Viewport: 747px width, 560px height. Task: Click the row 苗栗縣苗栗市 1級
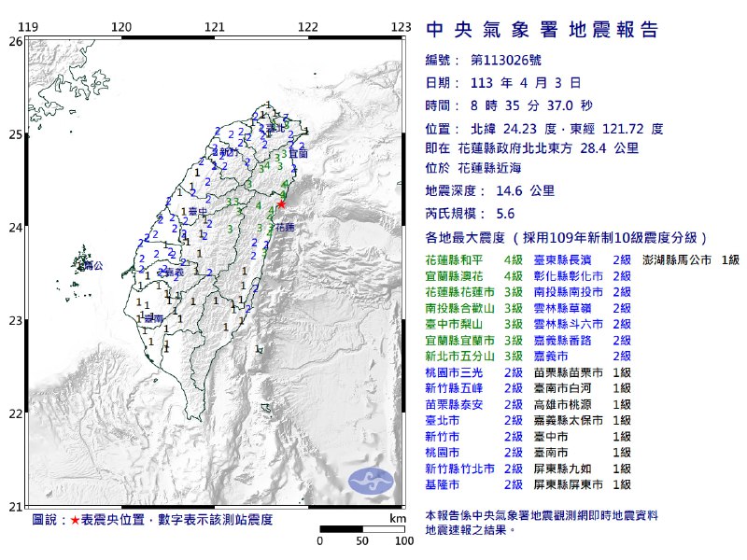pos(582,372)
